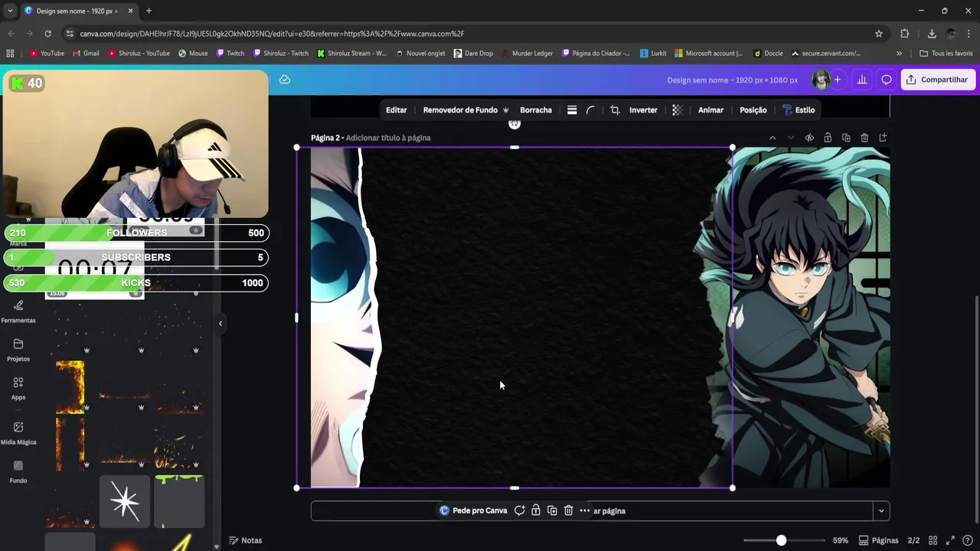Click Inverter to flip the image
Screen dimensions: 980x551
pos(643,110)
